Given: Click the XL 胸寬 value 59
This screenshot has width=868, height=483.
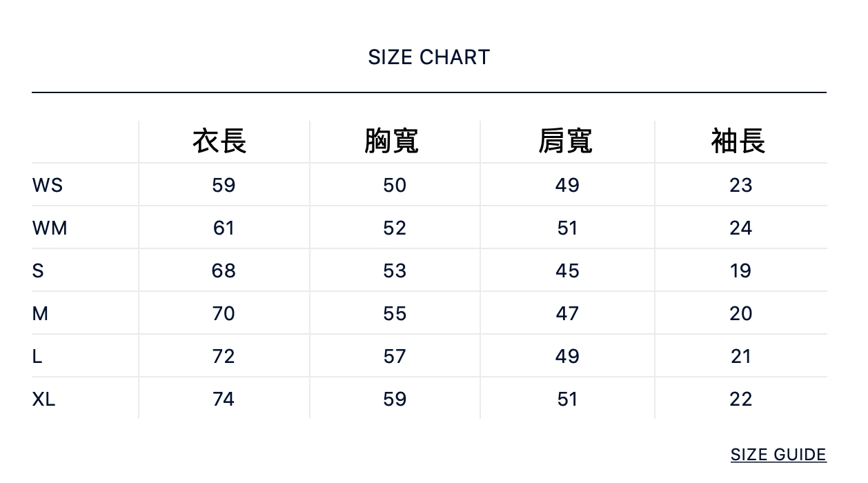Looking at the screenshot, I should tap(395, 399).
